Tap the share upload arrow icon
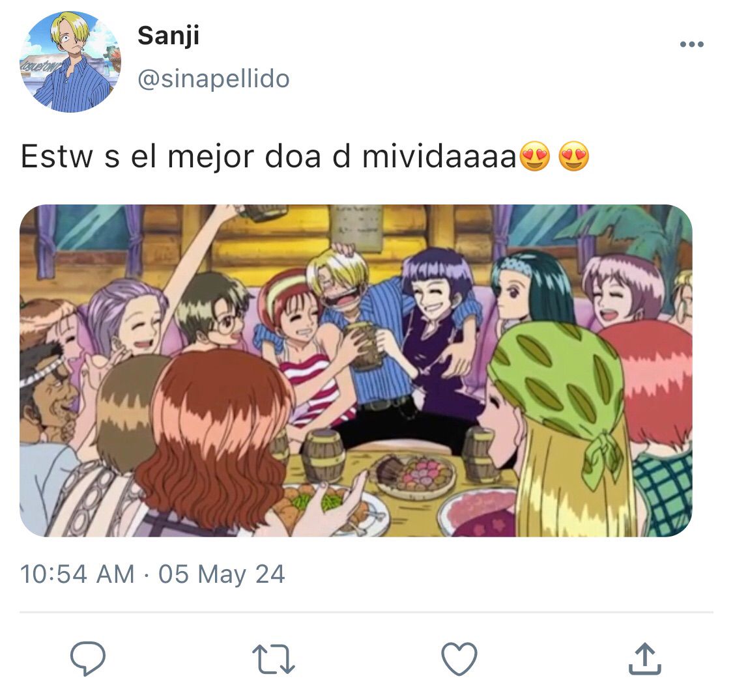Viewport: 733px width, 700px height. click(644, 659)
